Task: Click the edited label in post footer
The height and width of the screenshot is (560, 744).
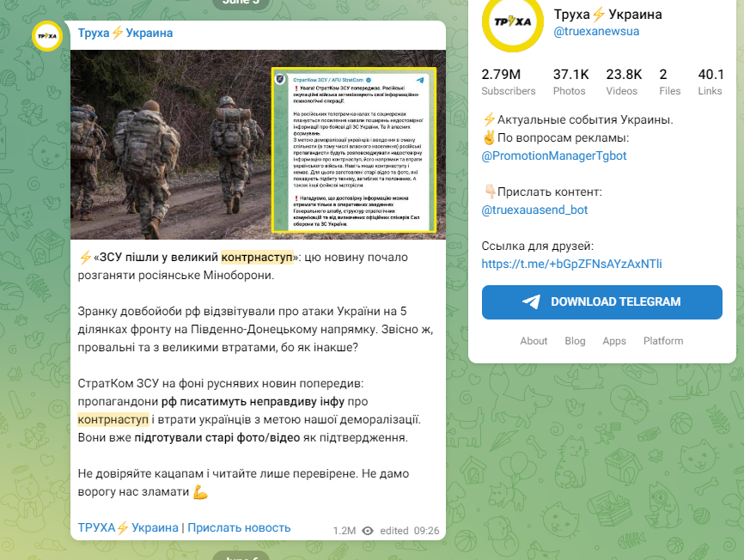Action: [393, 531]
